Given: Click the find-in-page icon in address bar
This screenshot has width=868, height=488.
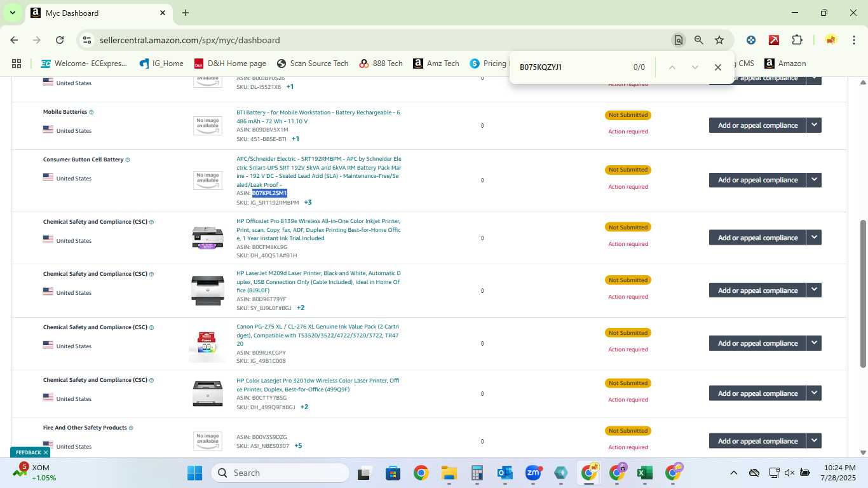Looking at the screenshot, I should 679,40.
